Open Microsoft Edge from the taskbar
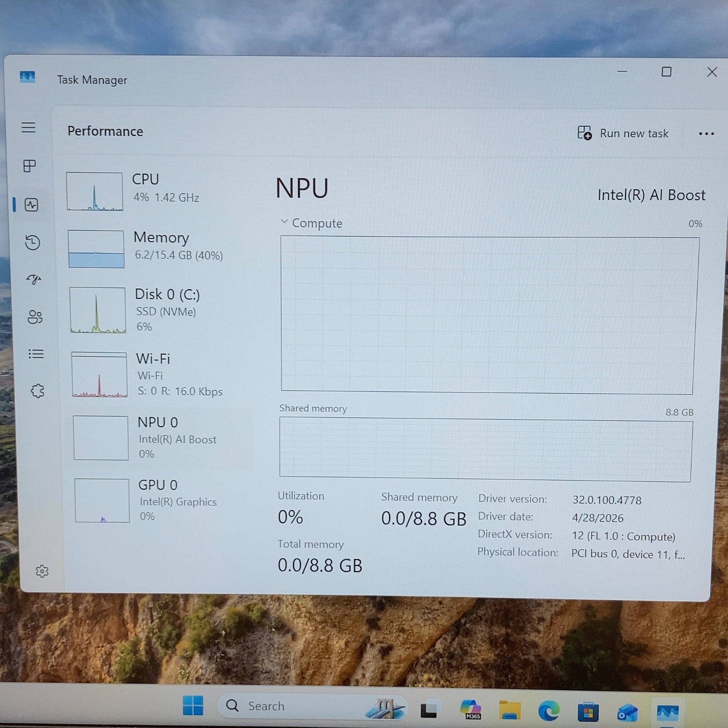 (x=548, y=711)
